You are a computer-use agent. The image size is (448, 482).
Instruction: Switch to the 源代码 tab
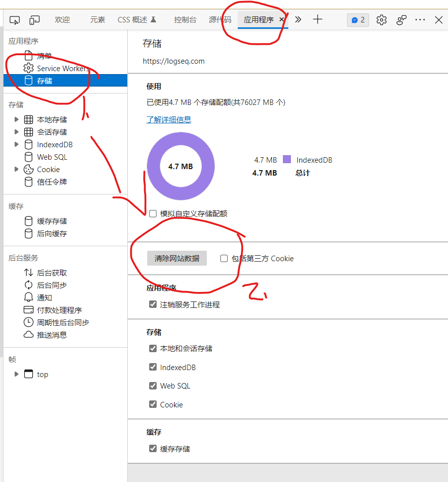(x=220, y=20)
